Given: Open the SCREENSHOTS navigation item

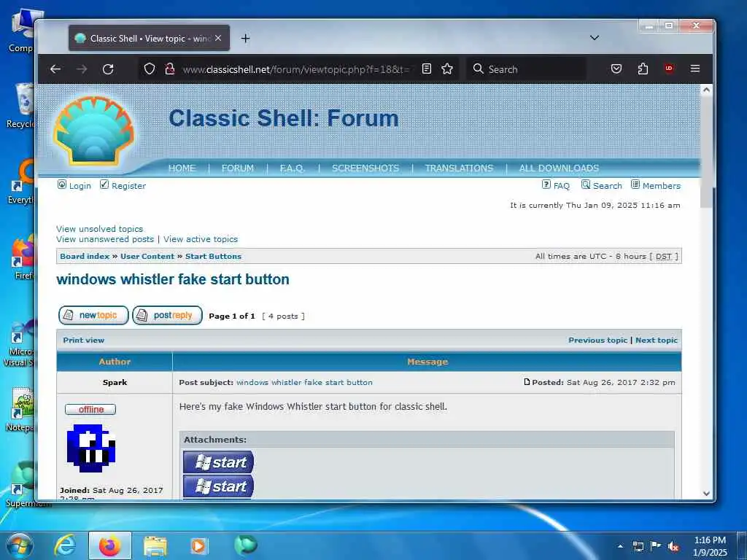Looking at the screenshot, I should pyautogui.click(x=365, y=168).
